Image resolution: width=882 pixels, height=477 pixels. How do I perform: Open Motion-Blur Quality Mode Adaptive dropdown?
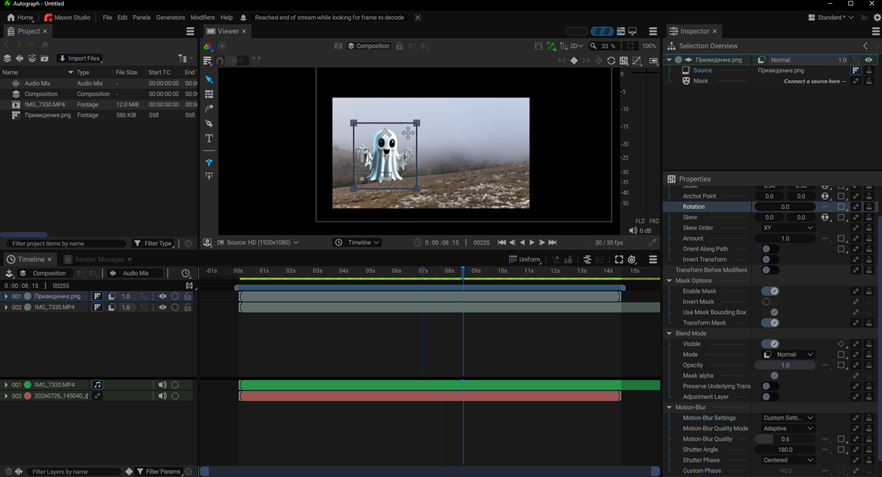(x=788, y=429)
